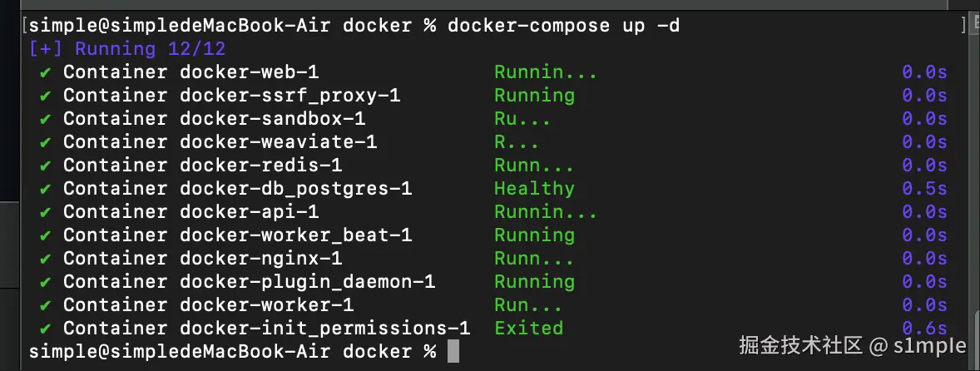Click the 0.5s time for docker-db_postgres-1
This screenshot has width=980, height=371.
tap(924, 189)
